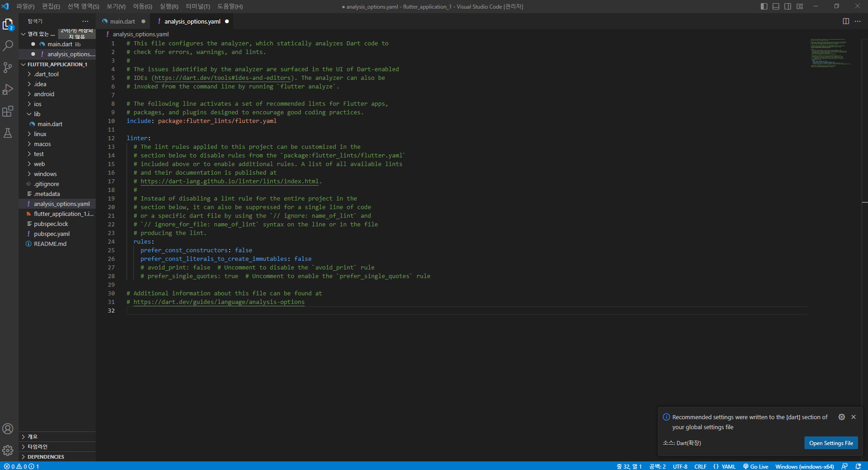Open Explorer panel ellipsis menu
Screen dimensions: 868x470
tap(85, 21)
